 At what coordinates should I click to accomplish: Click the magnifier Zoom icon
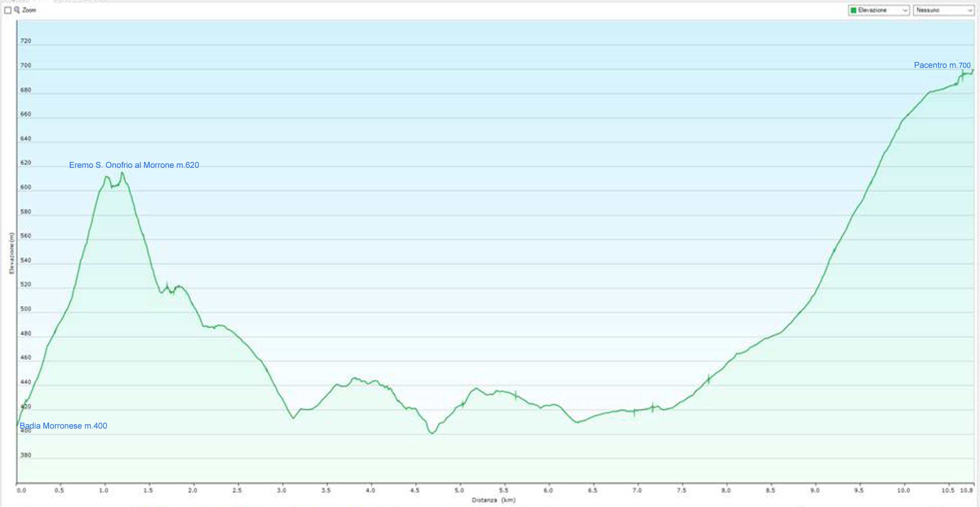(x=17, y=10)
